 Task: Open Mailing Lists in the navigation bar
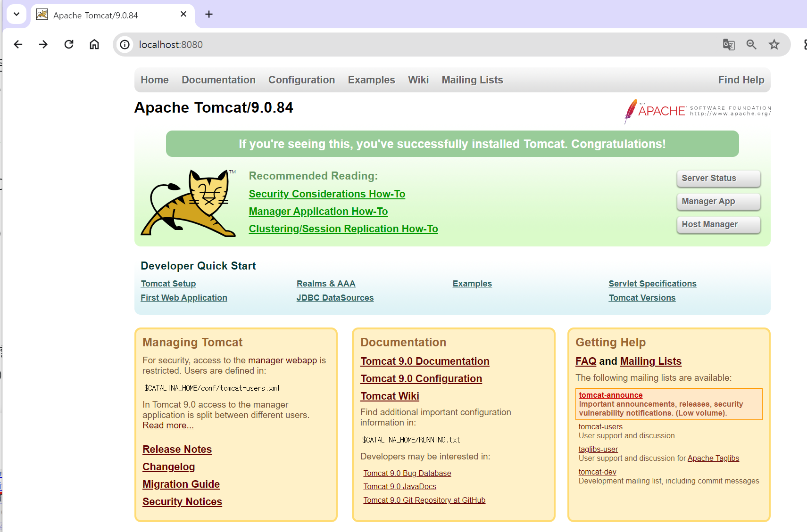point(473,80)
